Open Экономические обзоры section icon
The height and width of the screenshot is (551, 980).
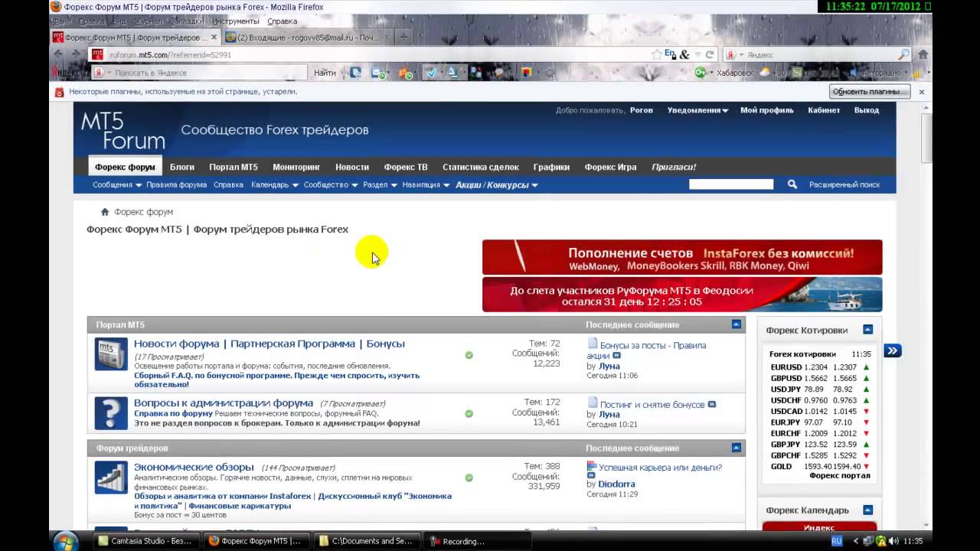pos(111,478)
